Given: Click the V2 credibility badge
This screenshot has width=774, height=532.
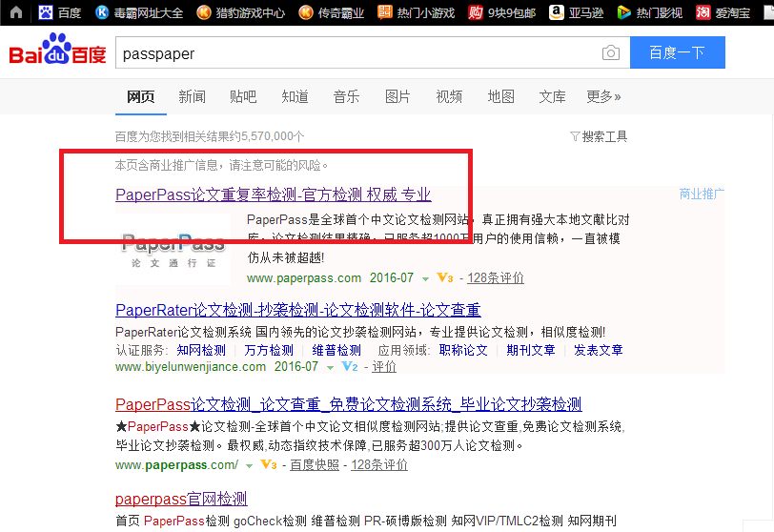Looking at the screenshot, I should pos(350,366).
